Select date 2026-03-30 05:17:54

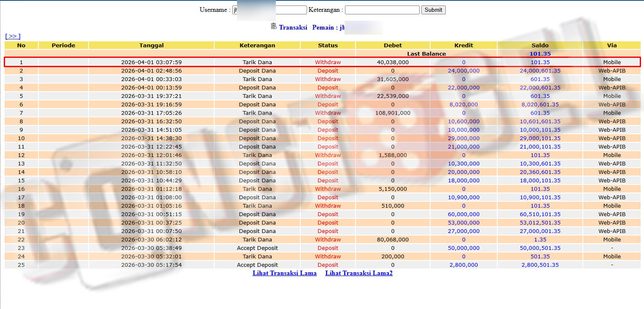tap(151, 265)
